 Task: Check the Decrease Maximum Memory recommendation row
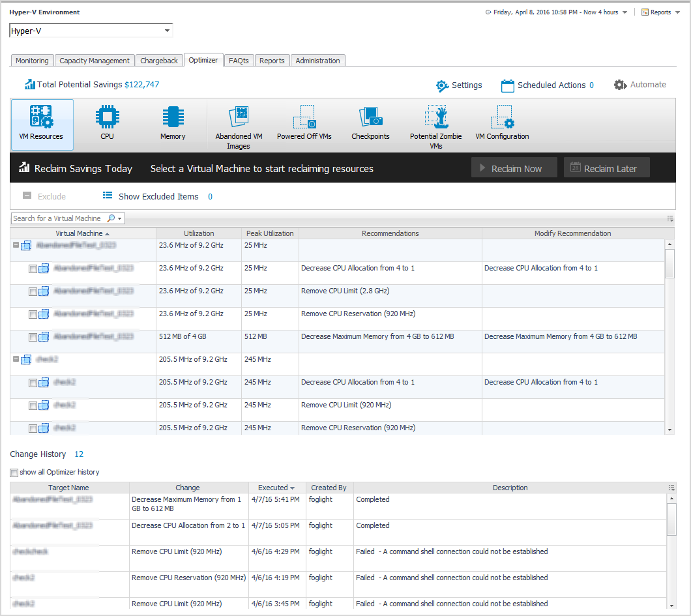(33, 337)
